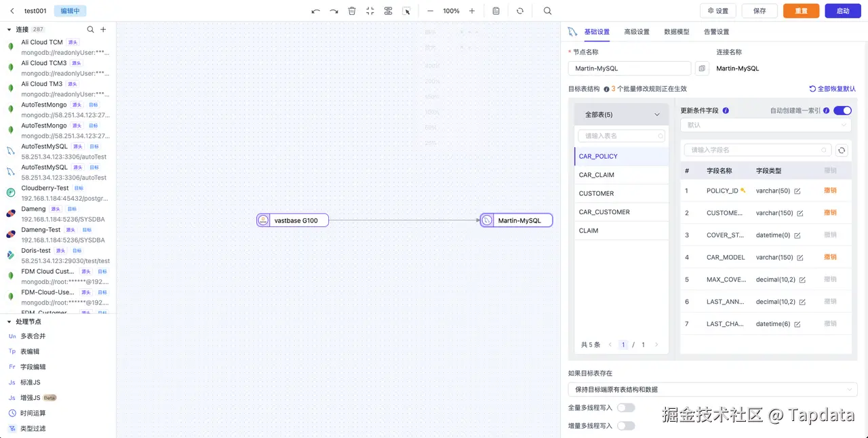Refresh the field list in table panel
This screenshot has width=868, height=438.
tap(842, 151)
